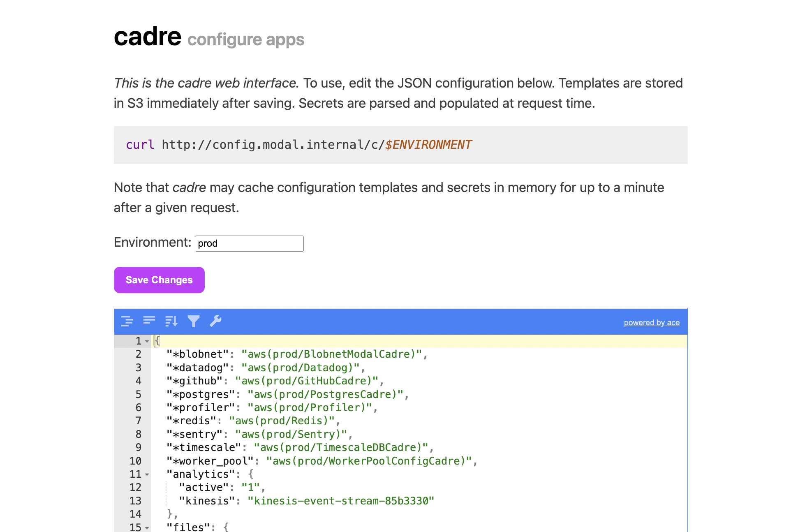Click the sort contents icon

coord(171,321)
